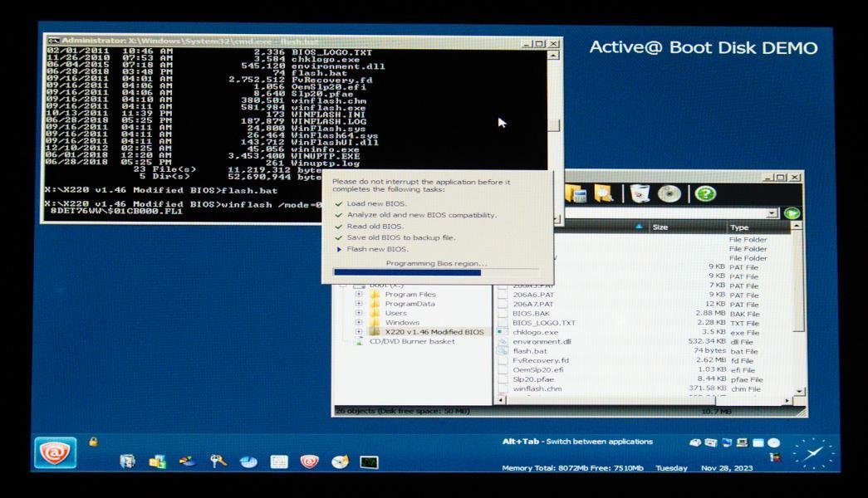Screen dimensions: 868x498
Task: Expand the Windows folder tree node
Action: click(359, 322)
